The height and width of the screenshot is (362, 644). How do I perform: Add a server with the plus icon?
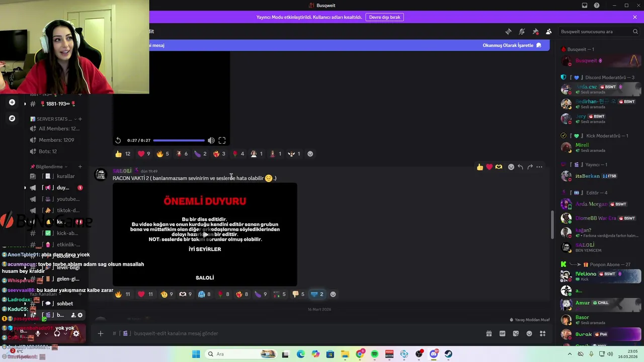point(12,103)
